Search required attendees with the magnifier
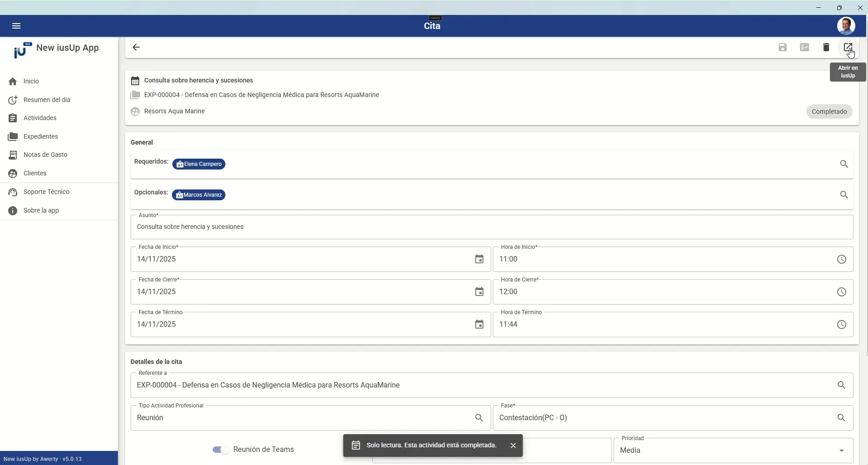The image size is (868, 465). tap(844, 164)
